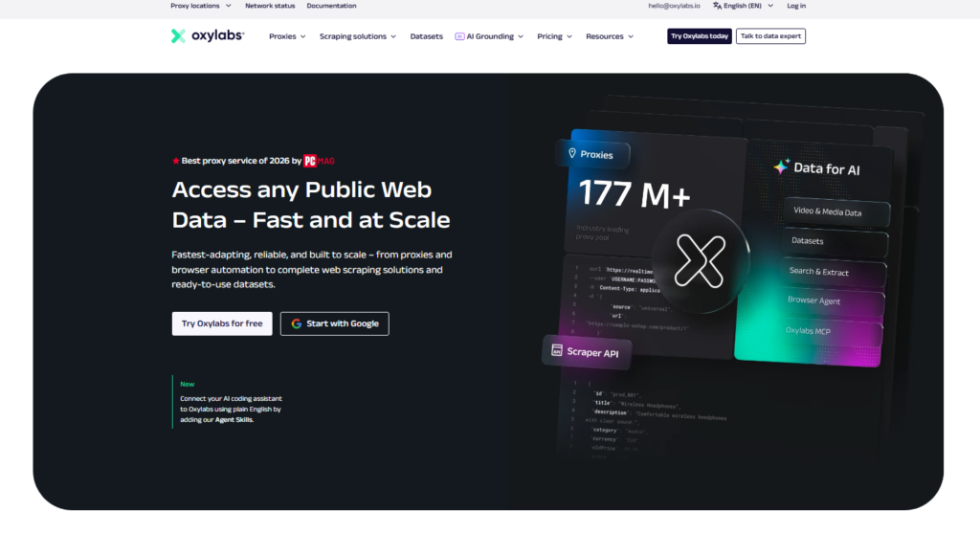Click Talk to data expert button
Viewport: 980px width, 534px height.
tap(770, 36)
